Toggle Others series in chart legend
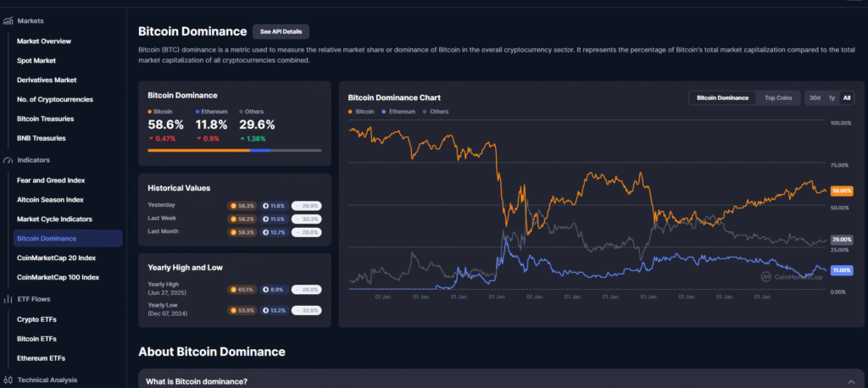The image size is (868, 388). tap(436, 112)
